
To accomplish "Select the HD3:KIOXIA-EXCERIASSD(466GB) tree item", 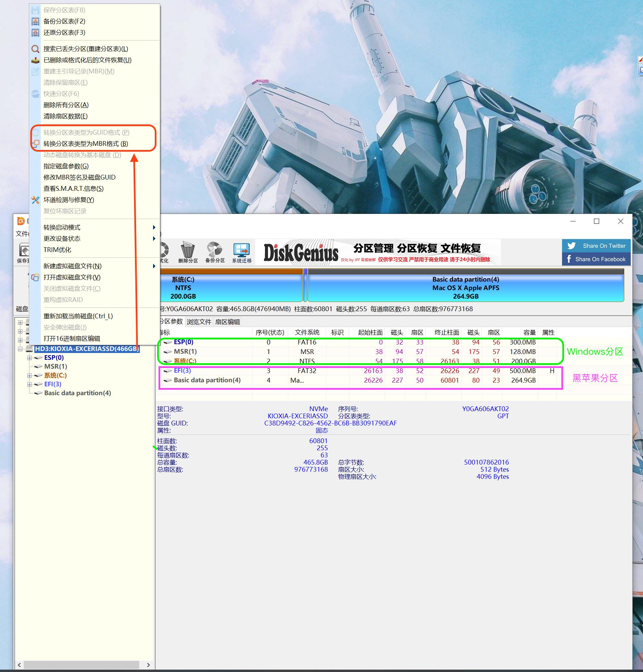I will tap(87, 349).
